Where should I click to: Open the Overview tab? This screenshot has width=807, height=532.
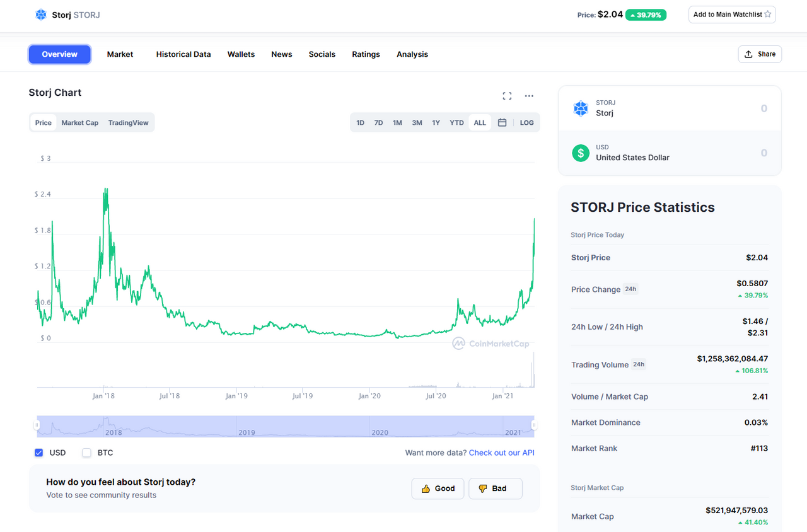tap(60, 54)
